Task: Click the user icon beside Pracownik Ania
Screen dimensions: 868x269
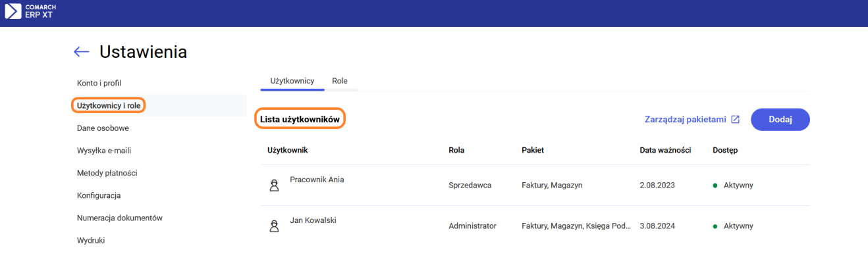Action: coord(275,185)
